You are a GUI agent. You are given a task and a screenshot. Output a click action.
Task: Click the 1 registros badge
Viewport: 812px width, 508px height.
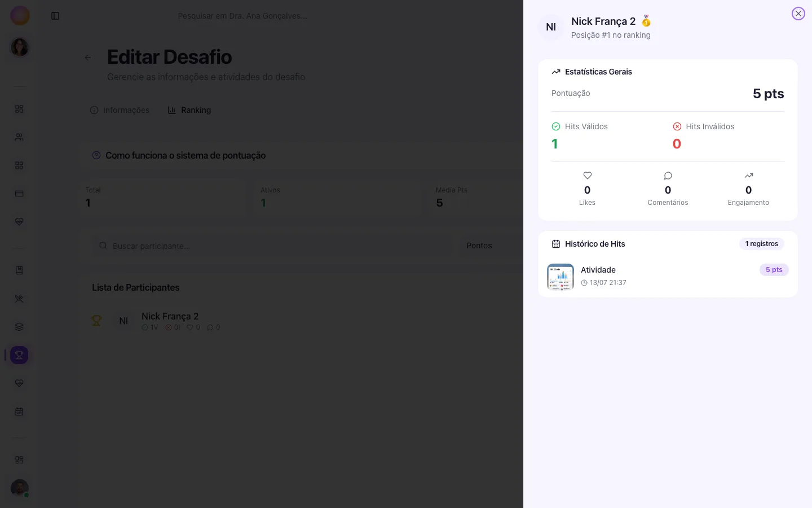pyautogui.click(x=761, y=244)
